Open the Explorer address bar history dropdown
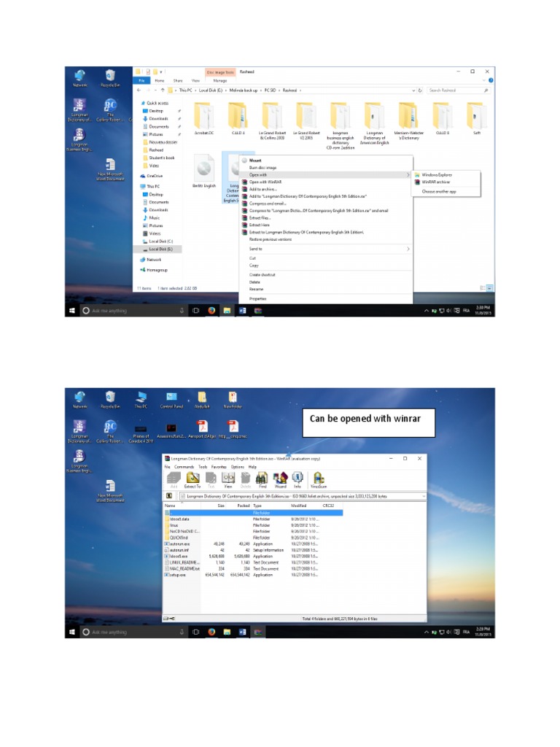Image resolution: width=560 pixels, height=747 pixels. pos(413,90)
